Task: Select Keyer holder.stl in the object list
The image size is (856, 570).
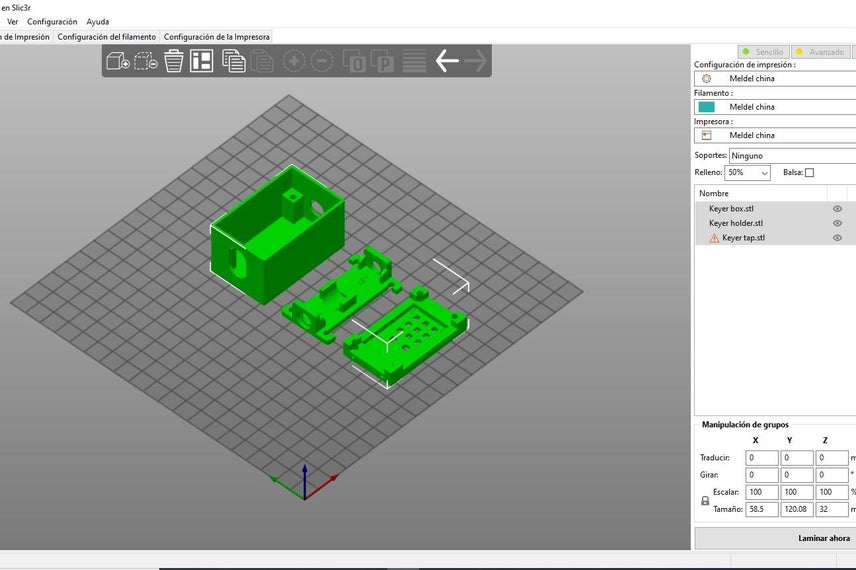Action: point(736,223)
